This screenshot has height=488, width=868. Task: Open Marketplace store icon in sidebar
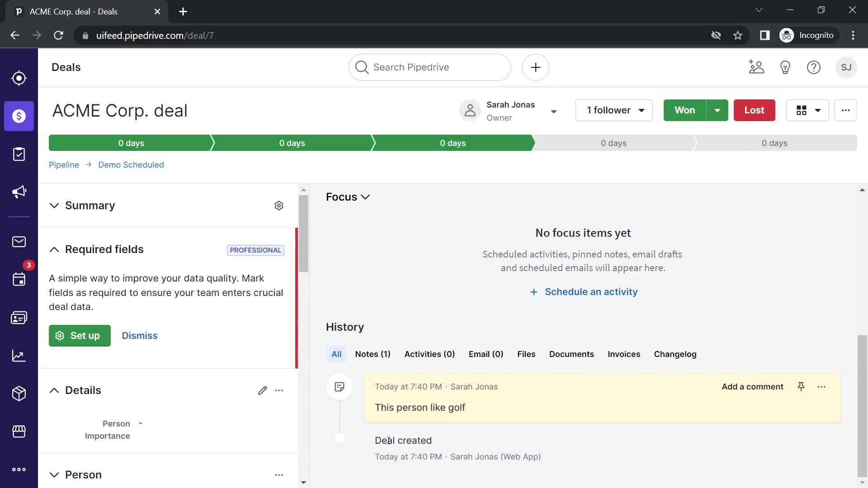pyautogui.click(x=19, y=432)
